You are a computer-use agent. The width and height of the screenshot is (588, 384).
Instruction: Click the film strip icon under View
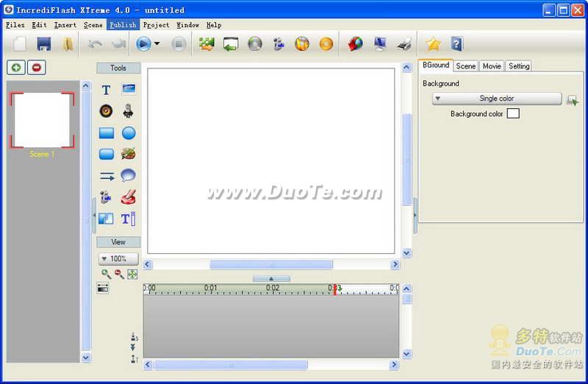pyautogui.click(x=103, y=288)
